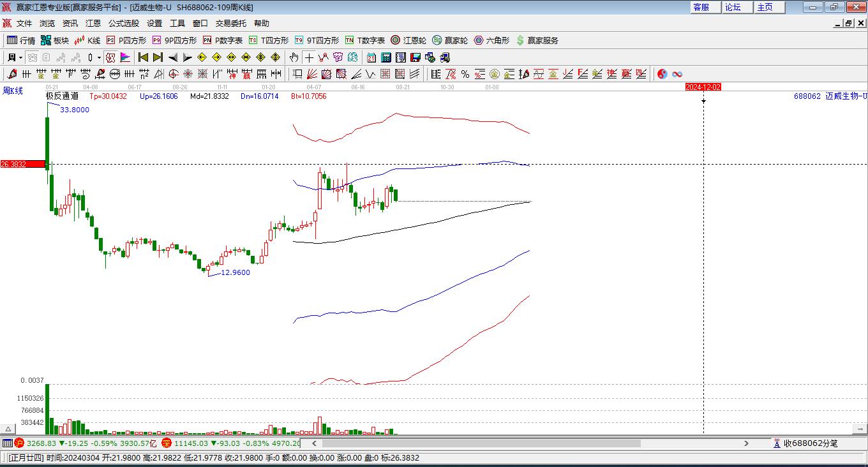Open the 公式选股 menu
Image resolution: width=868 pixels, height=467 pixels.
click(x=124, y=23)
